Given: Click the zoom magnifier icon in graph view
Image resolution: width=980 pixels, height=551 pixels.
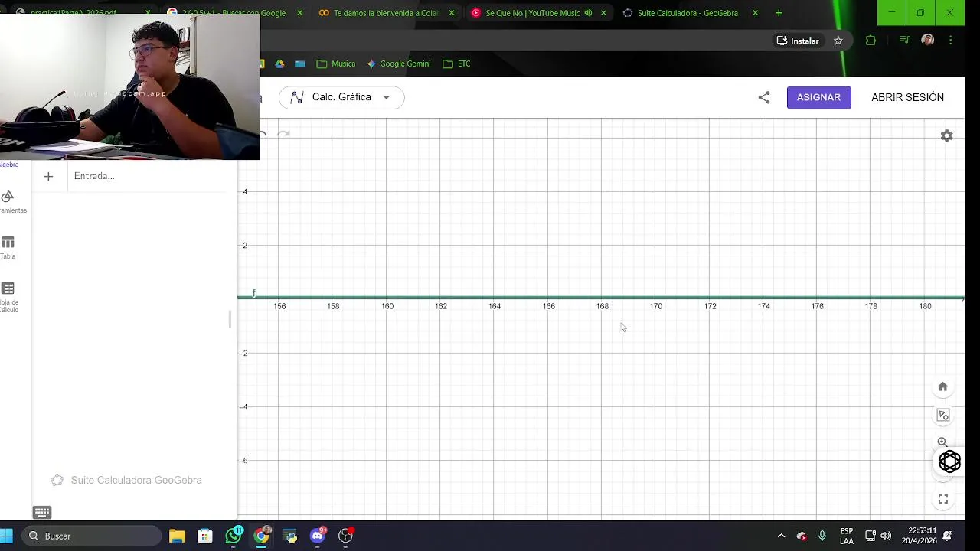Looking at the screenshot, I should 942,442.
